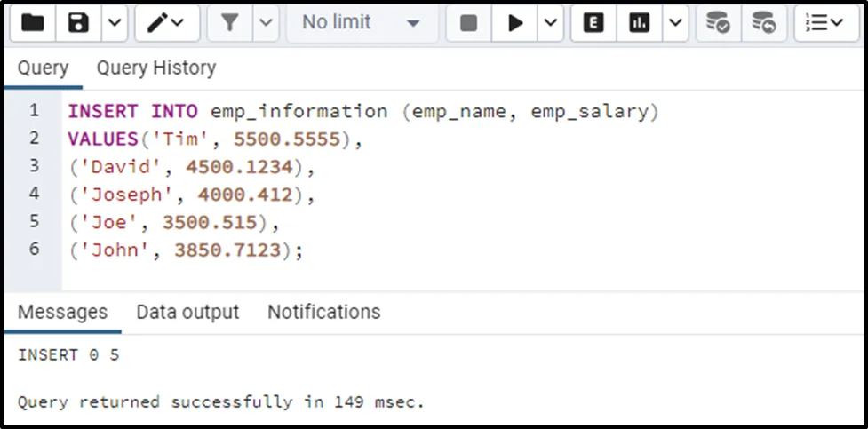Show the Notifications tab
The height and width of the screenshot is (429, 868).
323,313
